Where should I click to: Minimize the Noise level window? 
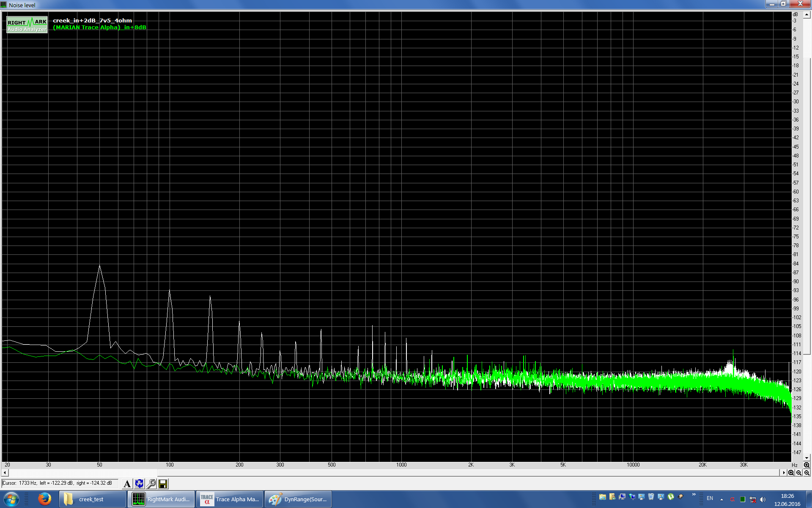pos(772,4)
